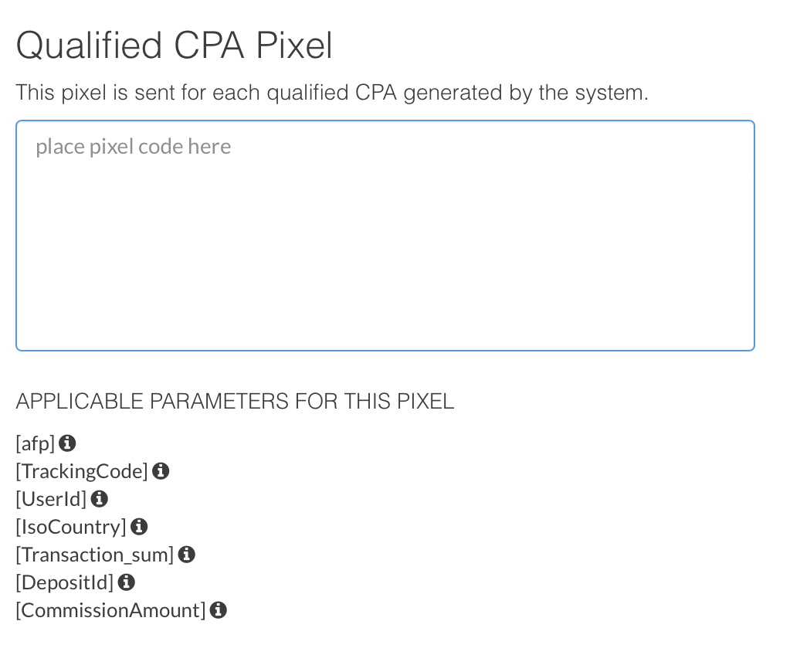The height and width of the screenshot is (672, 800).
Task: Click the 'place pixel code here' placeholder text
Action: pyautogui.click(x=133, y=147)
